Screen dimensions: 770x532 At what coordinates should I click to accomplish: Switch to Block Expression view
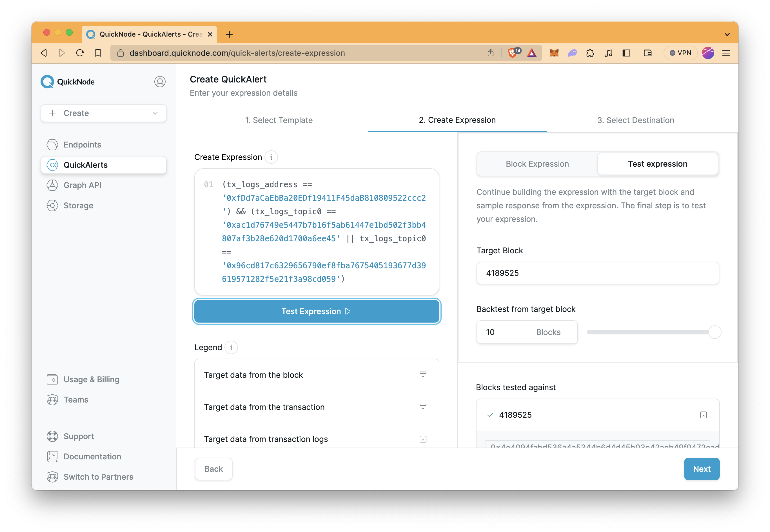pyautogui.click(x=537, y=164)
